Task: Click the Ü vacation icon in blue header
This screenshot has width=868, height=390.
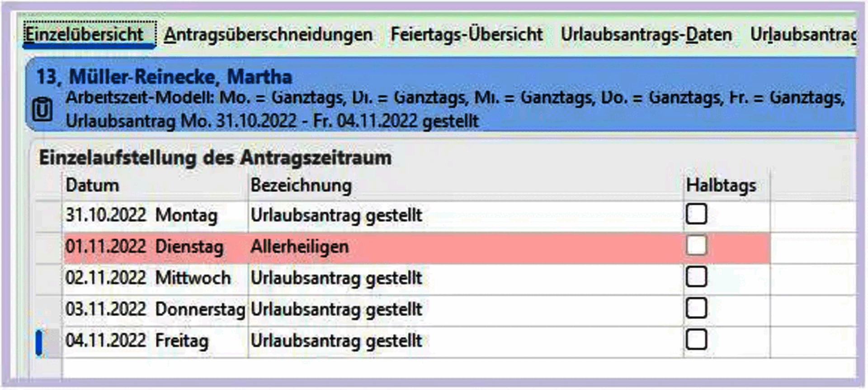Action: [42, 110]
